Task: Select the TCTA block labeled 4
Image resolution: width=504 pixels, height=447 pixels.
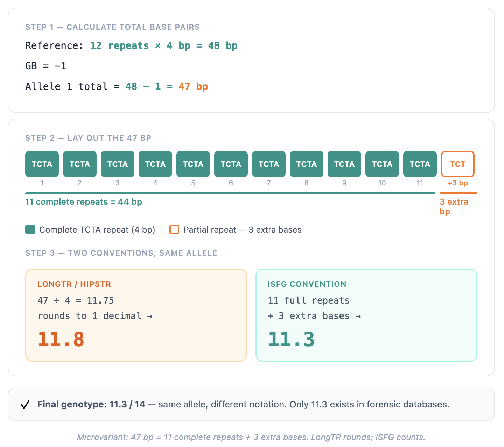Action: [155, 164]
